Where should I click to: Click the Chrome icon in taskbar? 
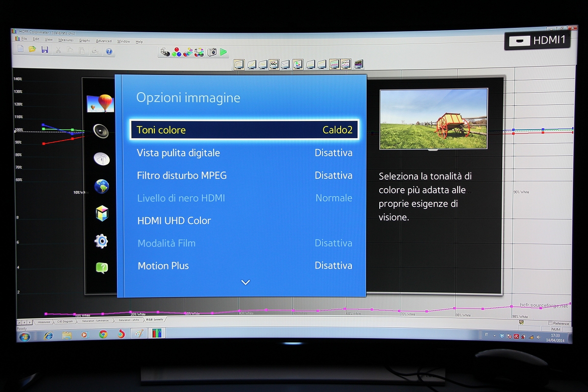[x=103, y=334]
